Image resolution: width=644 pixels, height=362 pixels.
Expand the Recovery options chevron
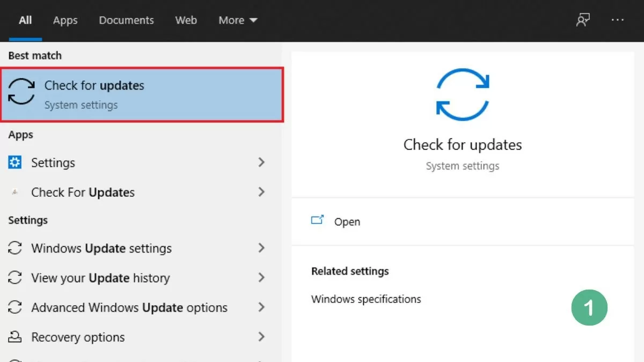[x=261, y=337]
